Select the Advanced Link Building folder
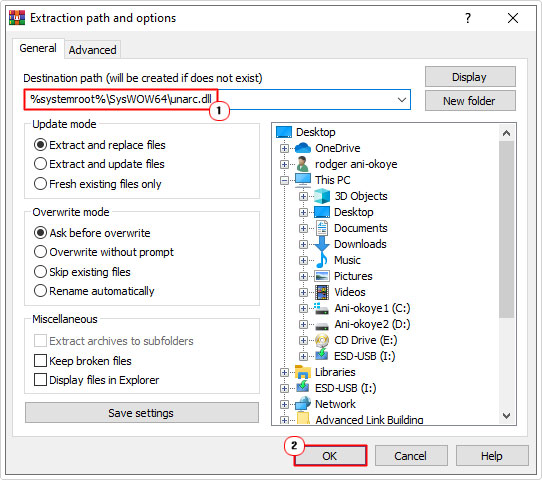This screenshot has height=480, width=542. 369,420
